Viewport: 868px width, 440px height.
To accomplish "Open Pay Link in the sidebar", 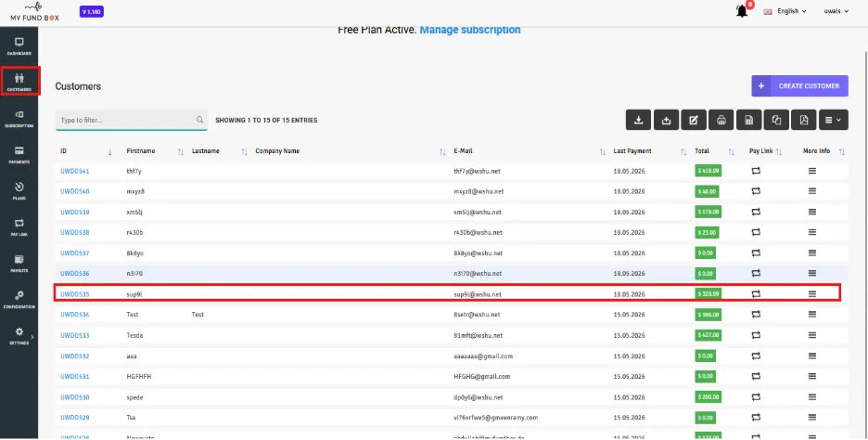I will (19, 227).
